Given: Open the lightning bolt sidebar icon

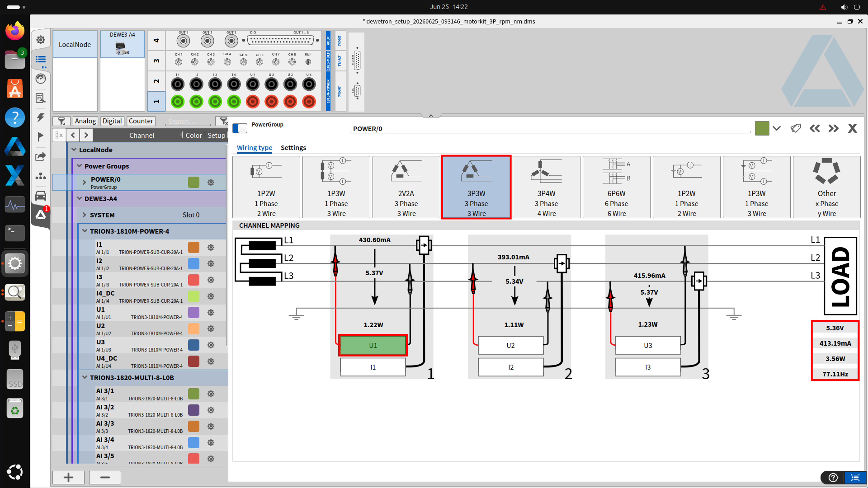Looking at the screenshot, I should pyautogui.click(x=41, y=117).
